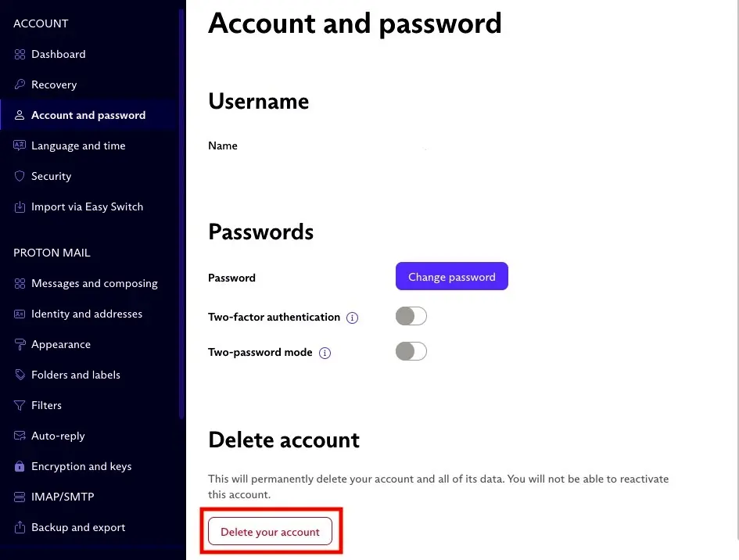Open Messages and composing via its icon

19,283
